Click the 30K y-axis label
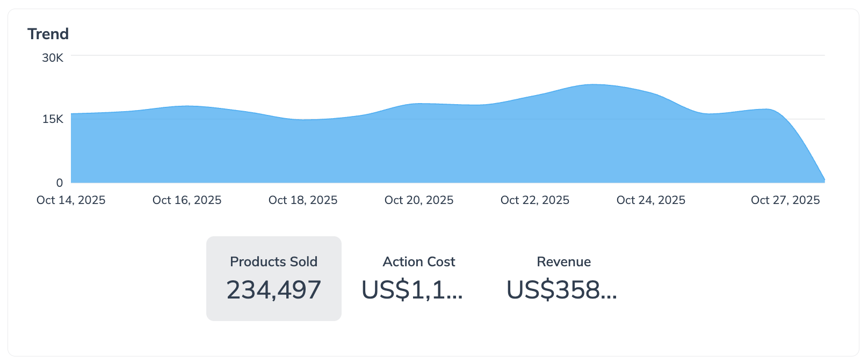This screenshot has width=868, height=364. (53, 58)
